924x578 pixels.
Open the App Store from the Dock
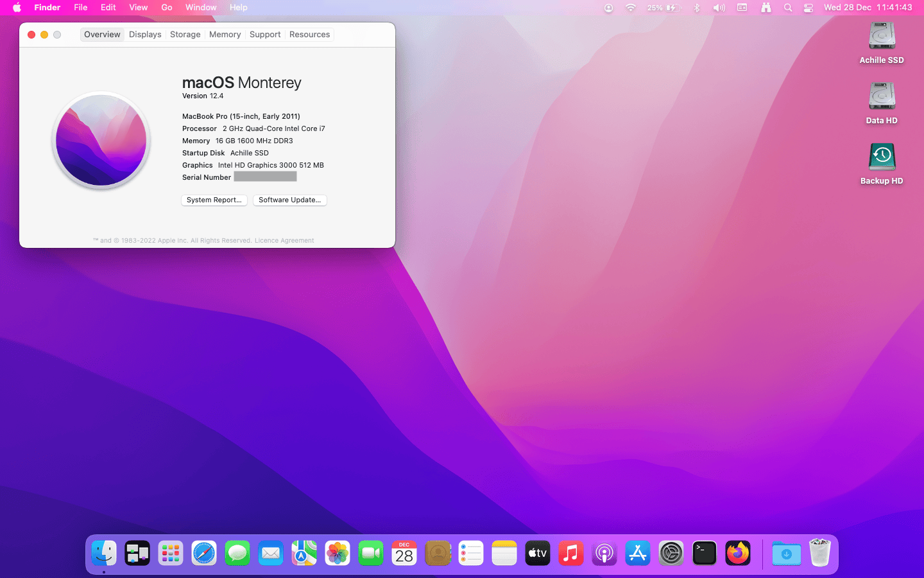tap(638, 553)
